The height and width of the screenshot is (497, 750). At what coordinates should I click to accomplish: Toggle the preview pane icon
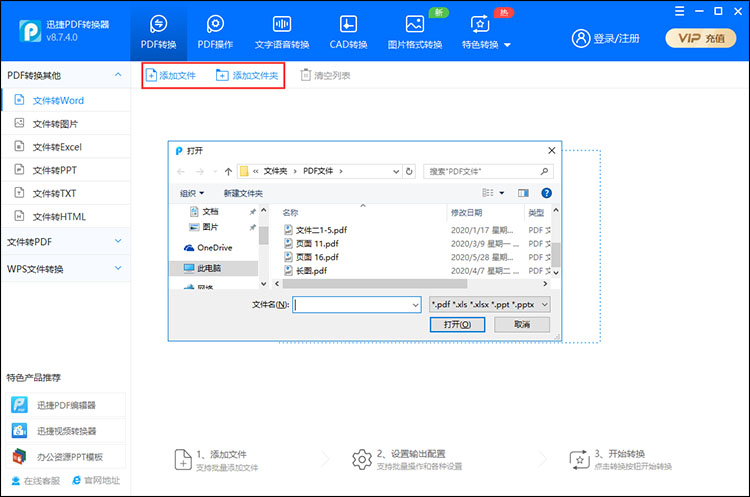coord(523,193)
